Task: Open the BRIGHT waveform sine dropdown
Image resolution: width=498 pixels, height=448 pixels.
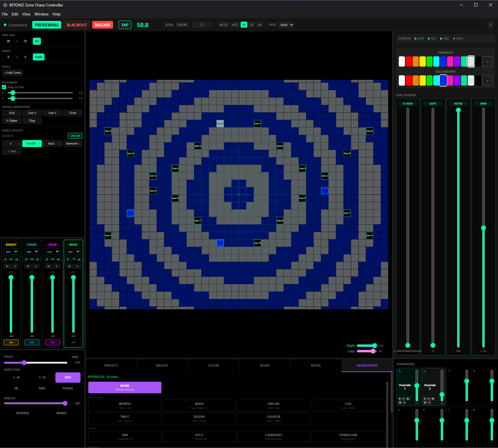Action: (11, 252)
